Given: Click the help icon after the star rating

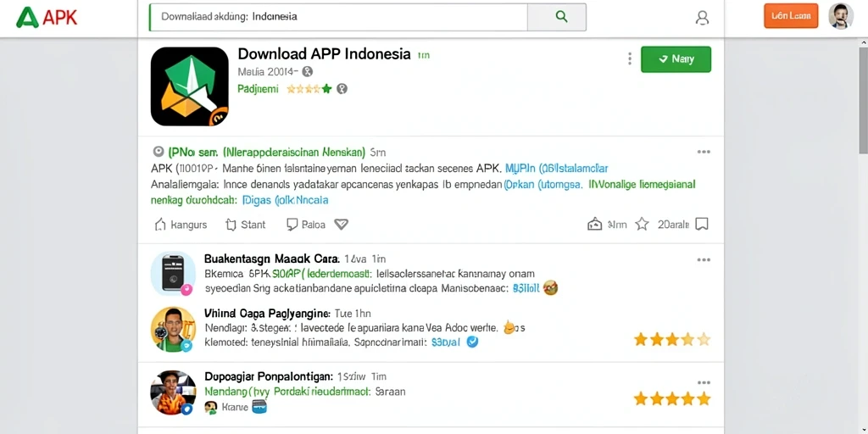Looking at the screenshot, I should pos(342,88).
